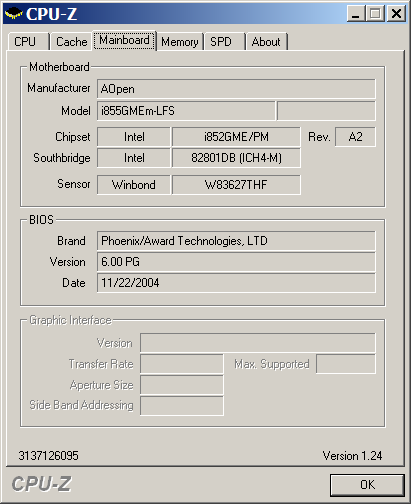The image size is (411, 504).
Task: Click the Manufacturer label
Action: pyautogui.click(x=59, y=88)
